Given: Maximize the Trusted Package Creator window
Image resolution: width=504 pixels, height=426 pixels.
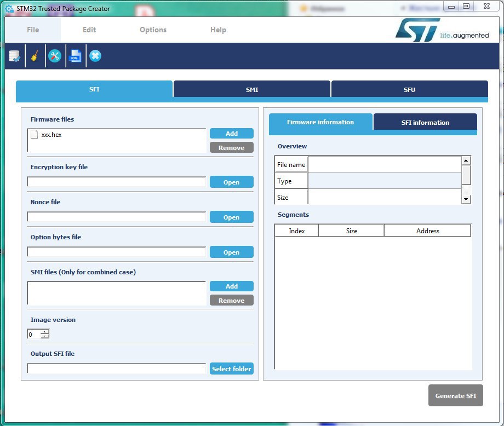Looking at the screenshot, I should 466,7.
